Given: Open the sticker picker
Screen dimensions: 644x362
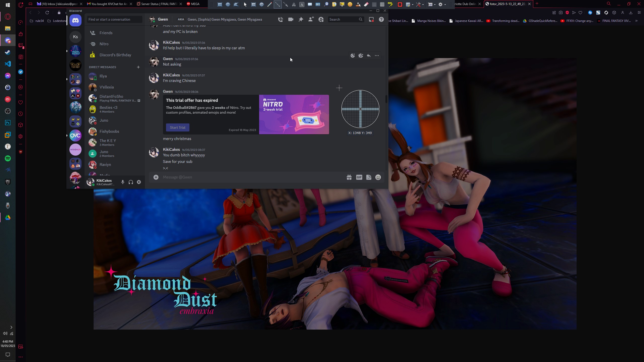Looking at the screenshot, I should tap(369, 177).
